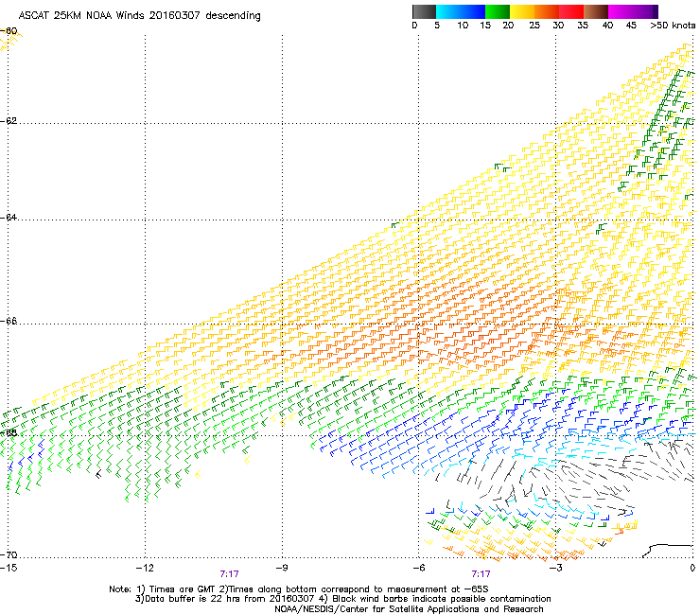Click the -6 longitude axis label
Screen dimensions: 700x615
point(418,568)
